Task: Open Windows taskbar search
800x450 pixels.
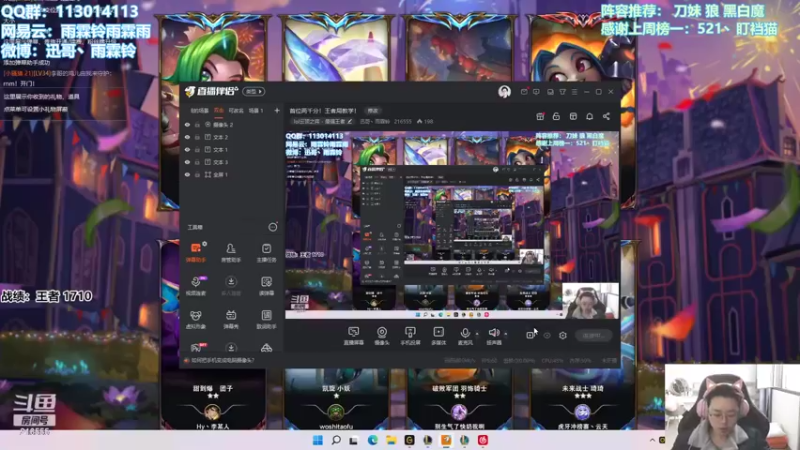Action: pos(336,440)
